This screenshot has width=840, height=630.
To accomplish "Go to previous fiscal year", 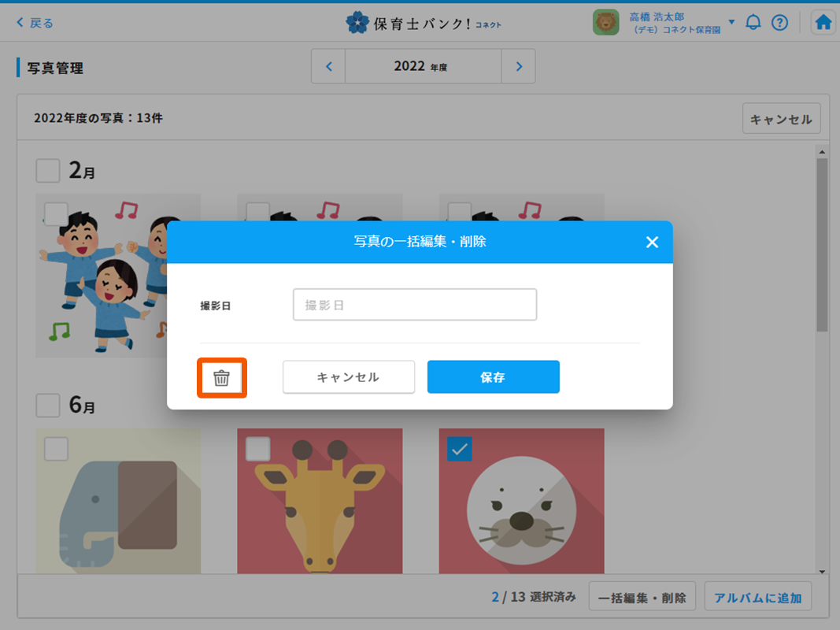I will click(x=329, y=67).
